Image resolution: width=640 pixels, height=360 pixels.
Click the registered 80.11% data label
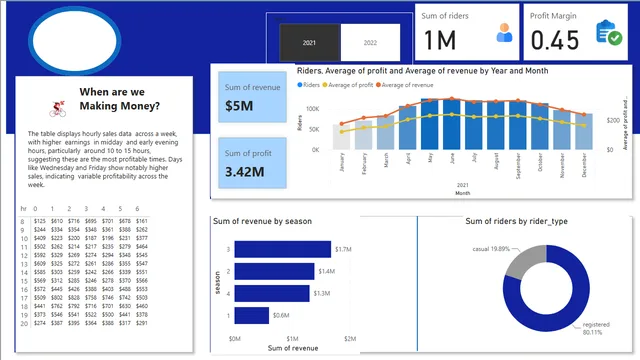click(596, 329)
